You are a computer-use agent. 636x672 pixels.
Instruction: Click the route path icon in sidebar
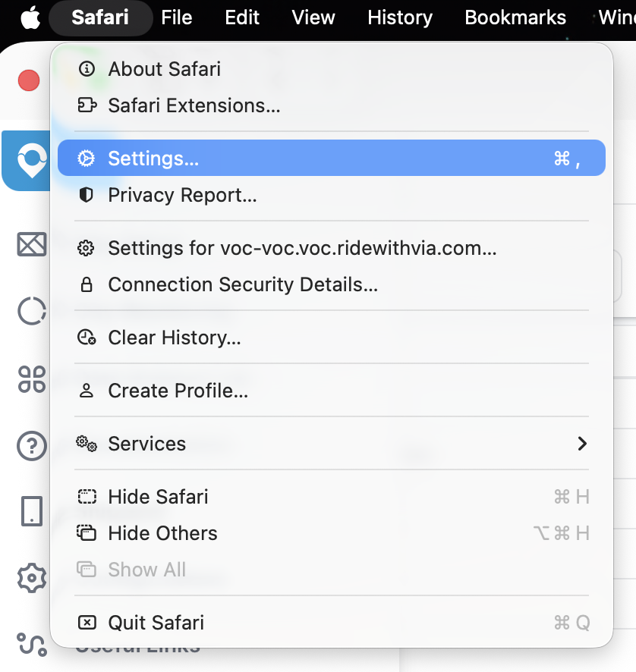32,644
